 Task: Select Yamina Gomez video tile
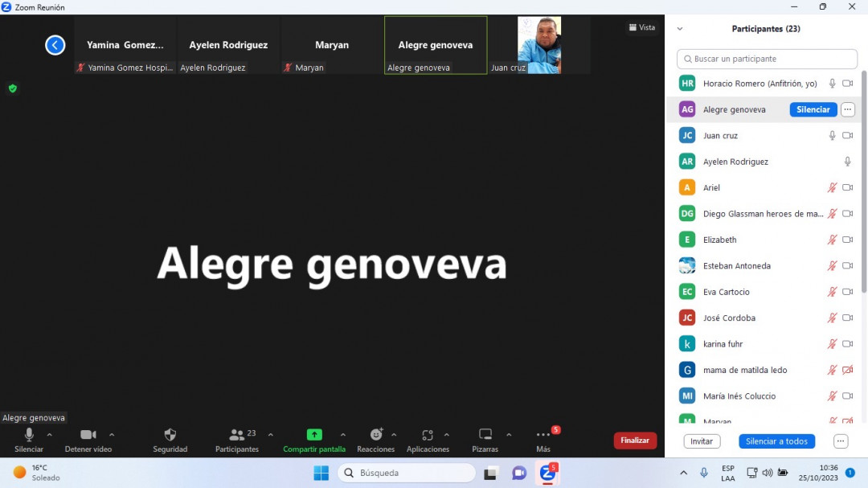pyautogui.click(x=125, y=45)
